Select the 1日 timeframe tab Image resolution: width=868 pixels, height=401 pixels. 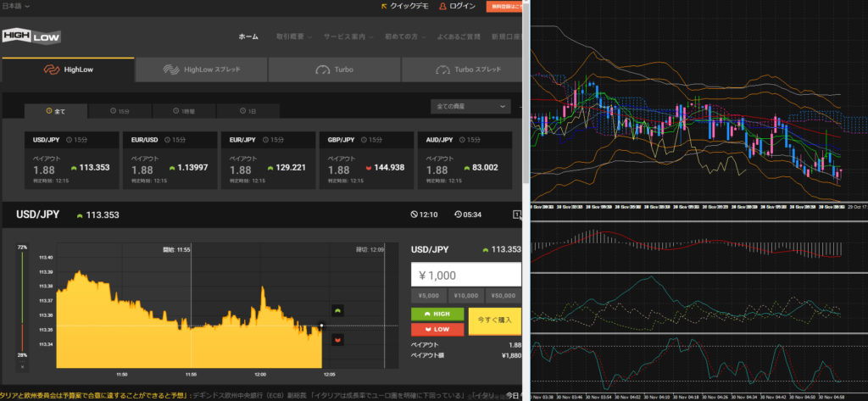(248, 111)
